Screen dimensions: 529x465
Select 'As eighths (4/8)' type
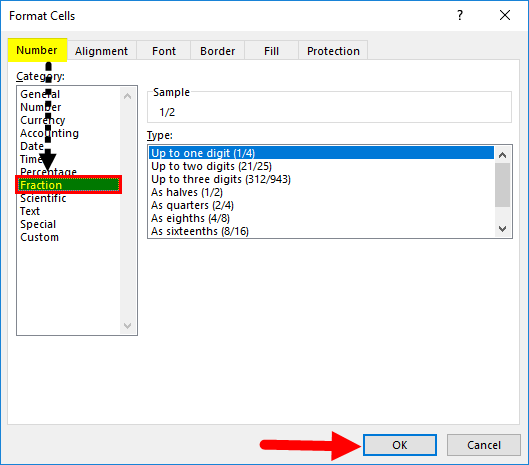pyautogui.click(x=321, y=218)
